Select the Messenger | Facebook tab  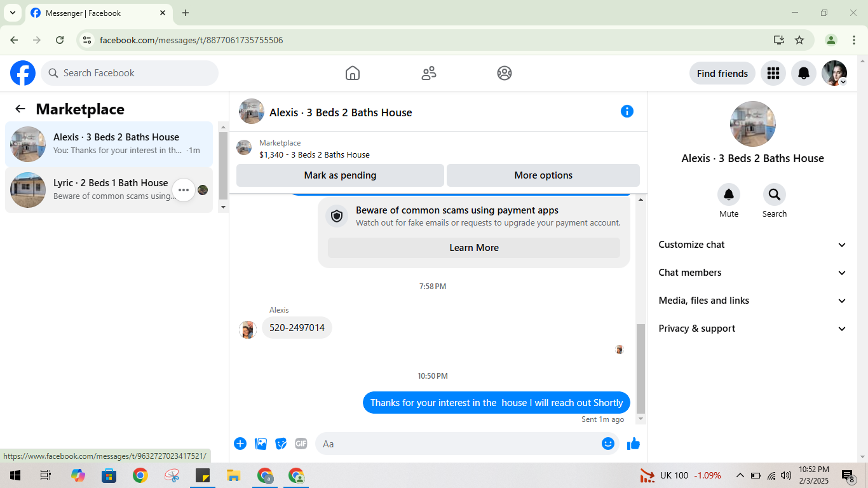[98, 13]
